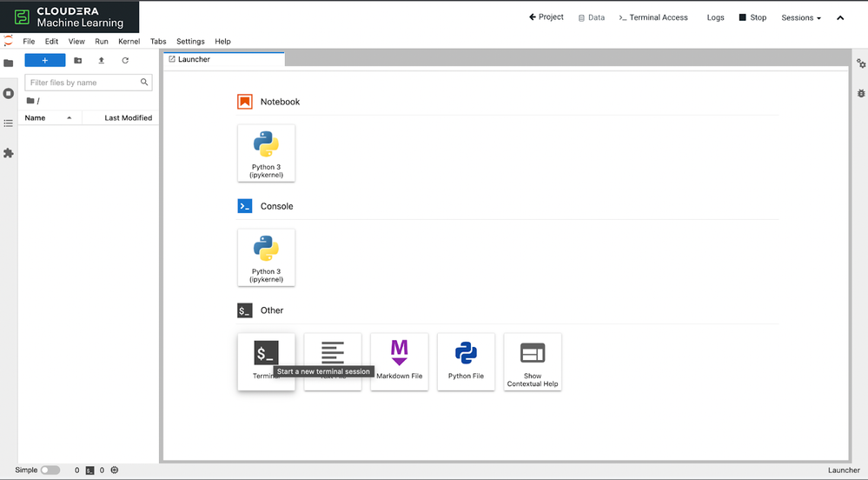The width and height of the screenshot is (868, 480).
Task: Open the Kernel menu
Action: coord(129,42)
